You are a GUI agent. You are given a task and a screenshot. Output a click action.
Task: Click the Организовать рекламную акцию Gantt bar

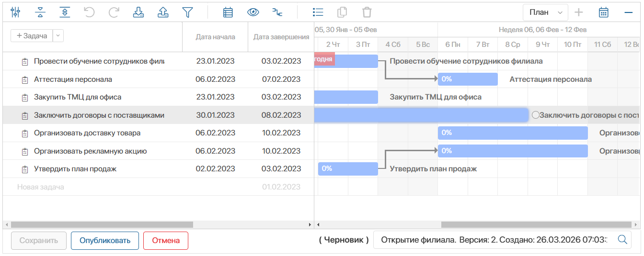513,151
